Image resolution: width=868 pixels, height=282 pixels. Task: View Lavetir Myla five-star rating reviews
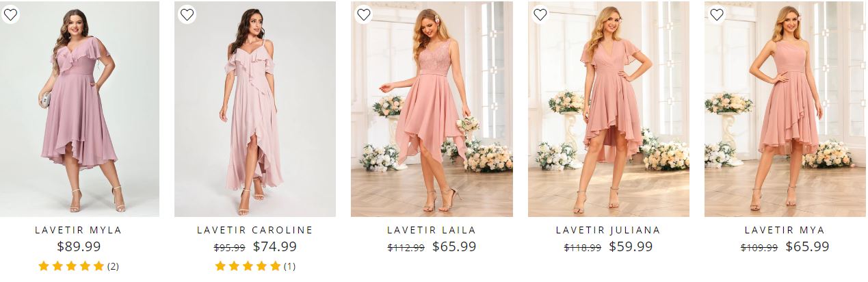click(78, 266)
